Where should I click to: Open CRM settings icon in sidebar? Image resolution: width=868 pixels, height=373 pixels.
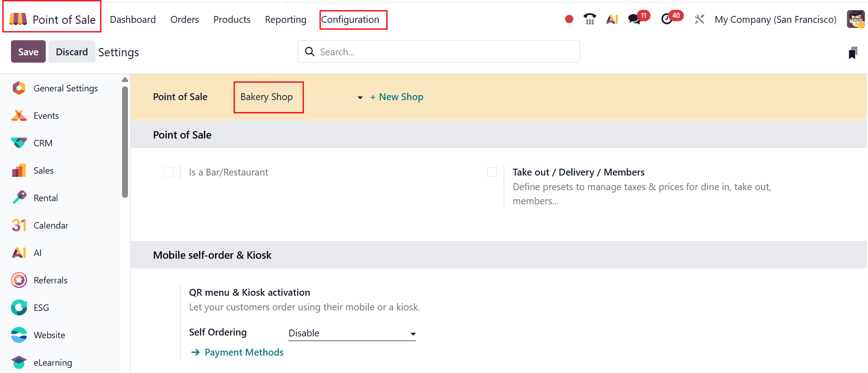pos(19,143)
